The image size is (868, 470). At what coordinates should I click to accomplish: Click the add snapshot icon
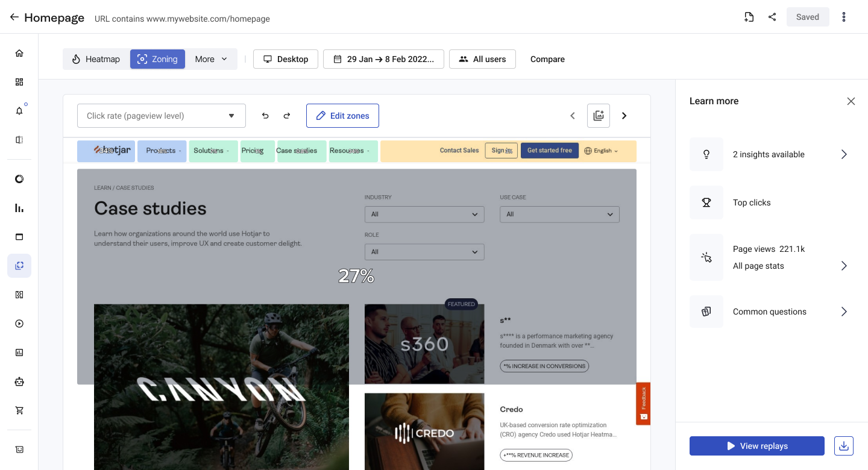(x=599, y=116)
